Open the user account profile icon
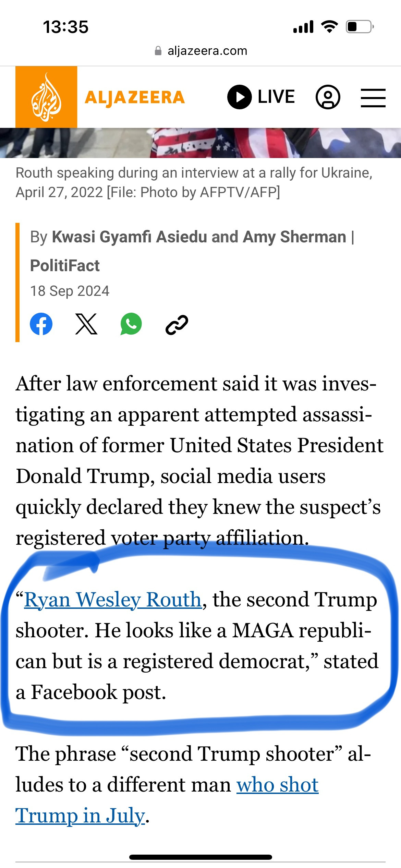The height and width of the screenshot is (868, 401). click(x=328, y=97)
